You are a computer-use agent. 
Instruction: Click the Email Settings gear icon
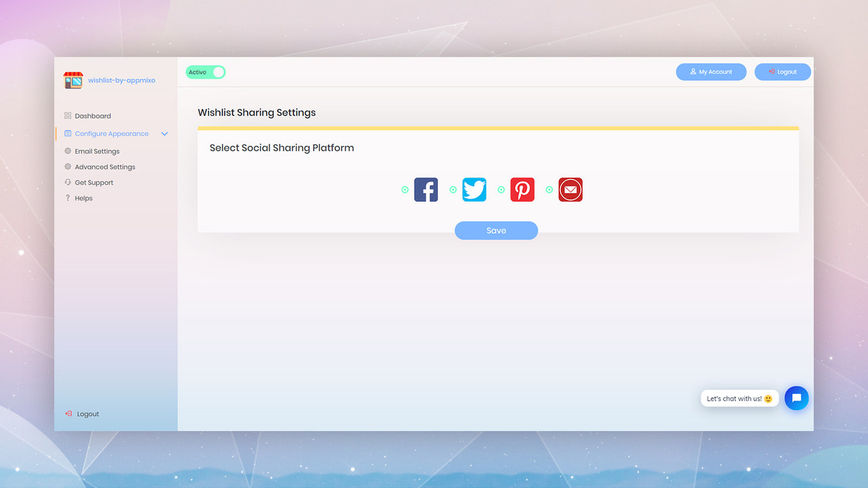(x=67, y=150)
